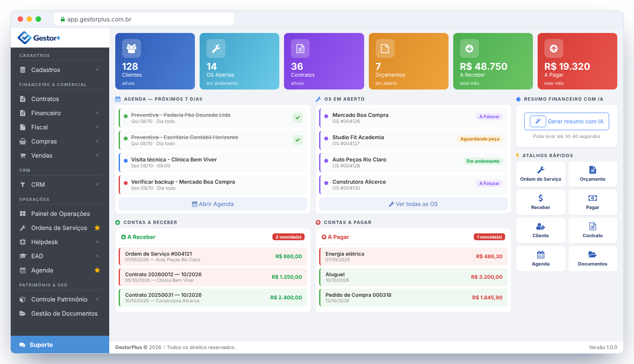The width and height of the screenshot is (634, 364).
Task: Open the Documentos folder shortcut
Action: pyautogui.click(x=592, y=259)
